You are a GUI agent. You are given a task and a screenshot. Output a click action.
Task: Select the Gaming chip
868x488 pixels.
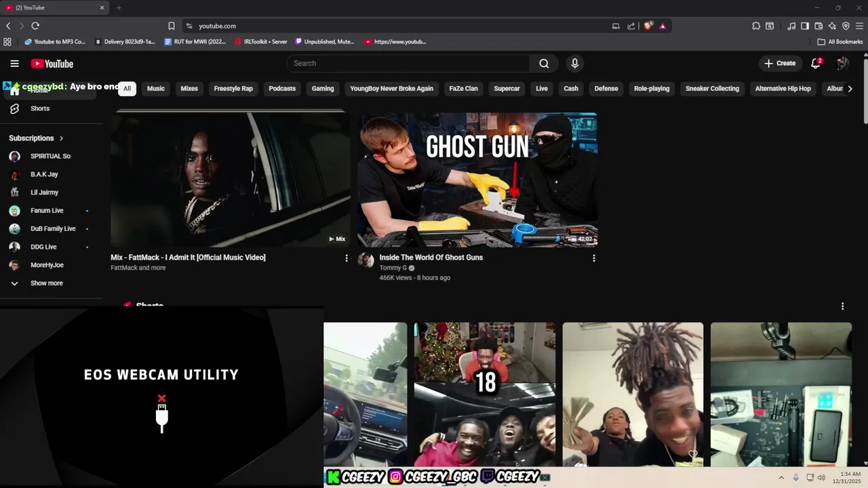323,89
